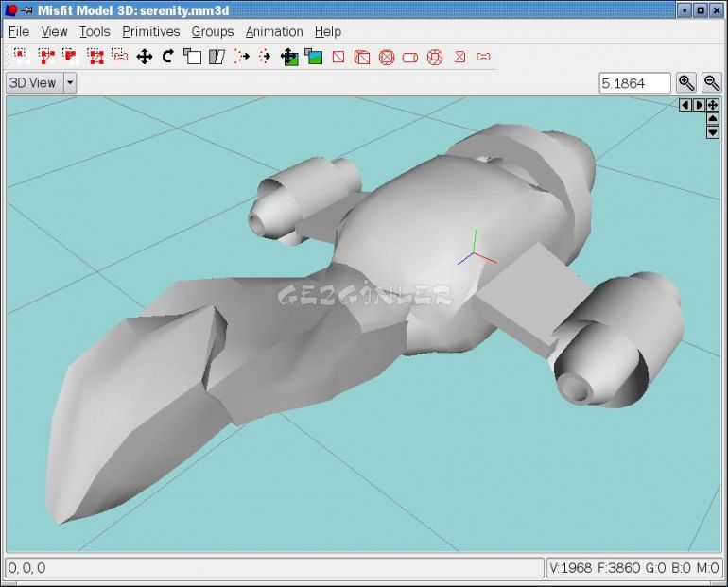Select the Create Cube tool
728x587 pixels.
[362, 57]
